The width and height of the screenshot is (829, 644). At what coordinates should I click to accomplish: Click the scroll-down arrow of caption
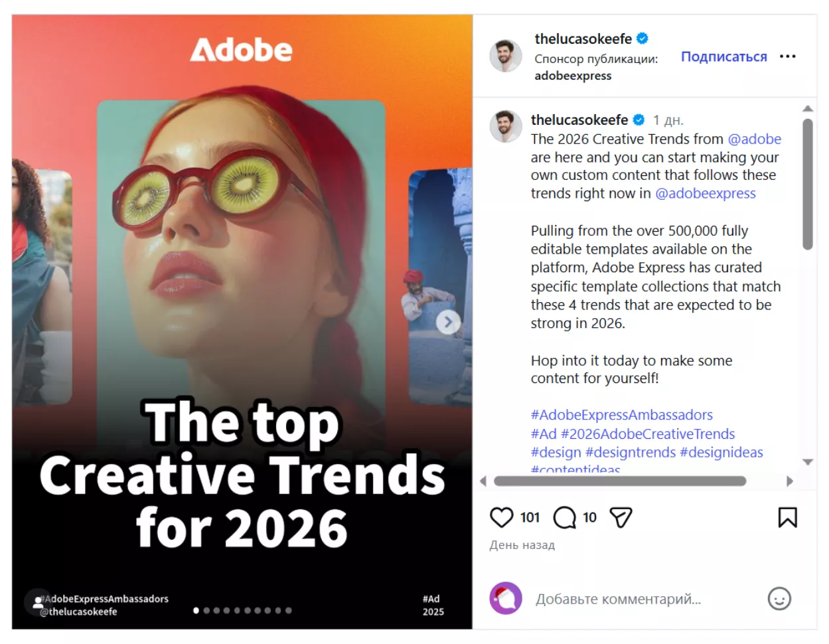pos(808,462)
